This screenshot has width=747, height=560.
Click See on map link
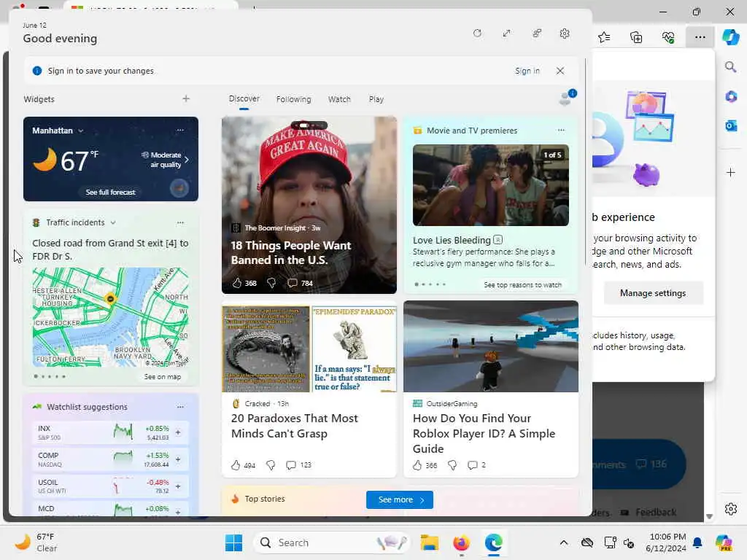tap(163, 377)
